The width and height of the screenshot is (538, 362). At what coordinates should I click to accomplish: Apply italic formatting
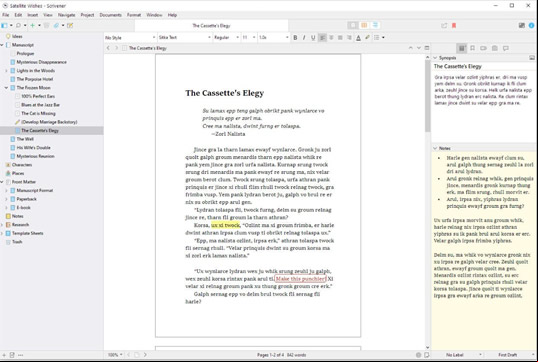(x=304, y=38)
